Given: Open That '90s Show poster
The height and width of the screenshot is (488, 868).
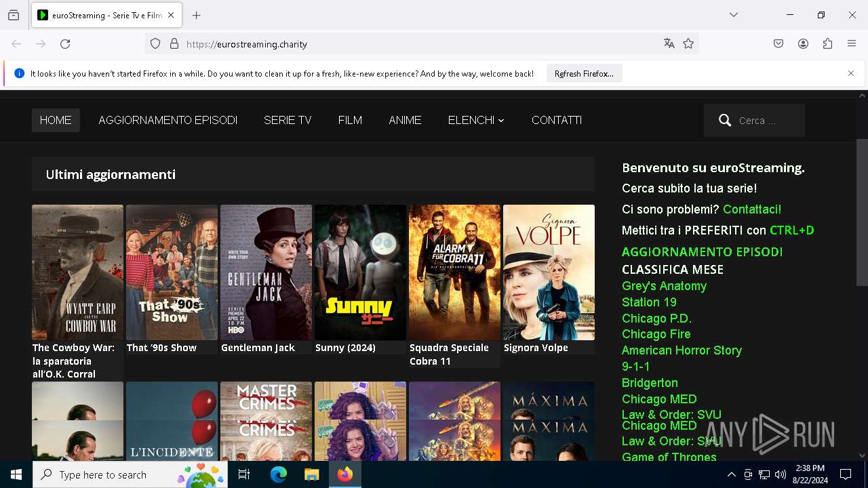Looking at the screenshot, I should [172, 272].
